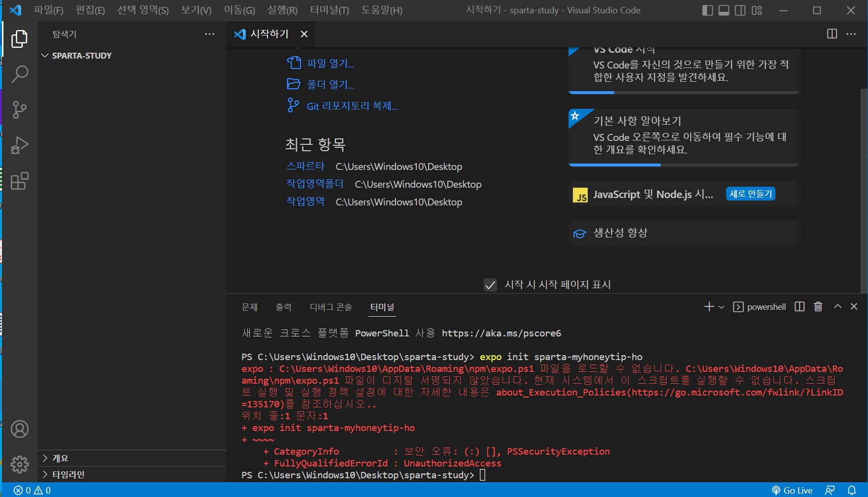Close the 시작하기 tab
Screen dimensions: 868x497
304,34
